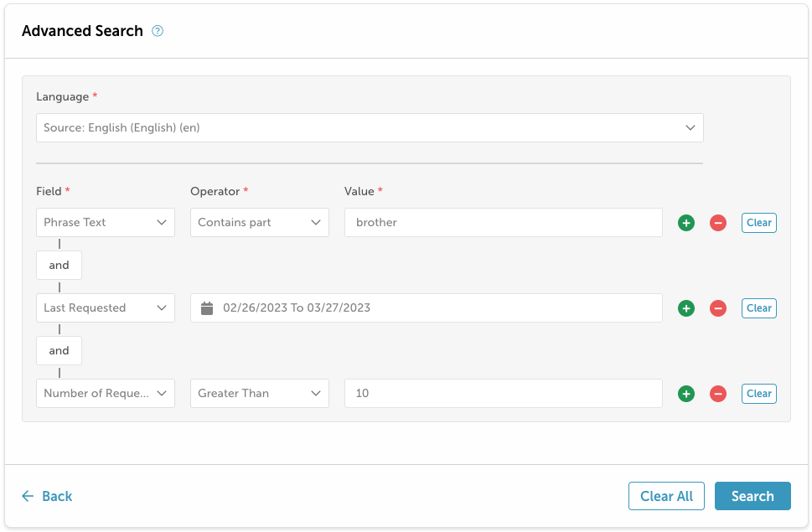The height and width of the screenshot is (532, 812).
Task: Remove the Last Requested condition row
Action: [x=718, y=308]
